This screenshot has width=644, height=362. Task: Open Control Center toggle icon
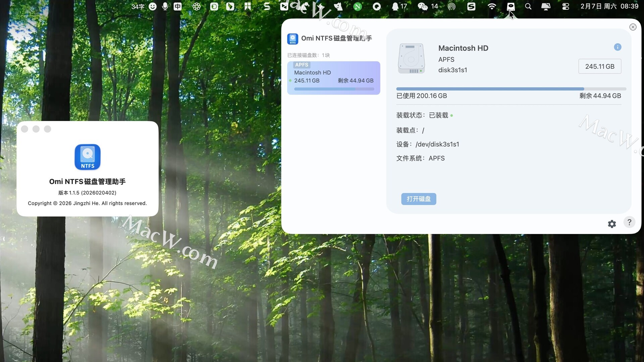566,6
